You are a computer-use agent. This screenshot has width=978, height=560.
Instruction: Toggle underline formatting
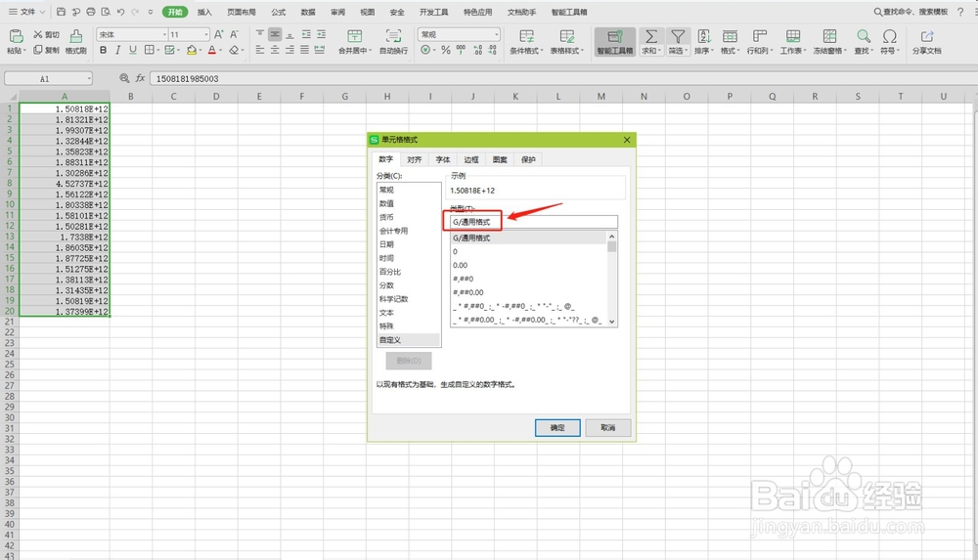tap(132, 50)
